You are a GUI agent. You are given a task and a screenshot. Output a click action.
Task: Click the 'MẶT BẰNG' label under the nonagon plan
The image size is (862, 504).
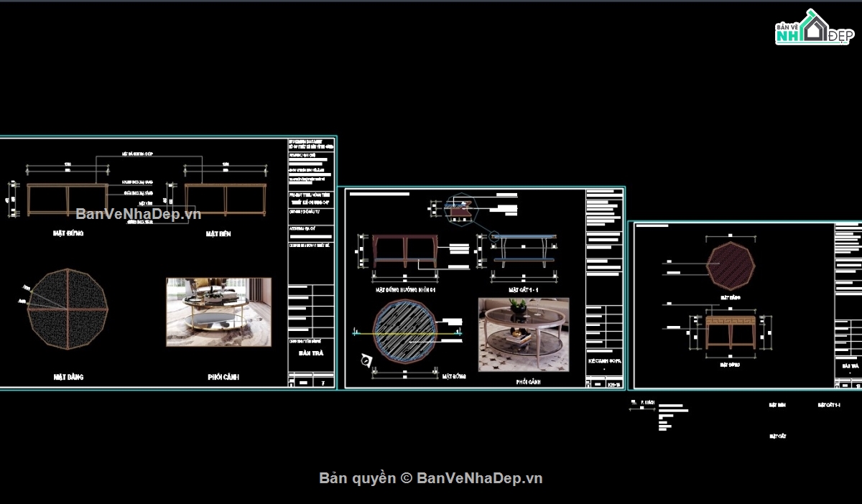(730, 297)
